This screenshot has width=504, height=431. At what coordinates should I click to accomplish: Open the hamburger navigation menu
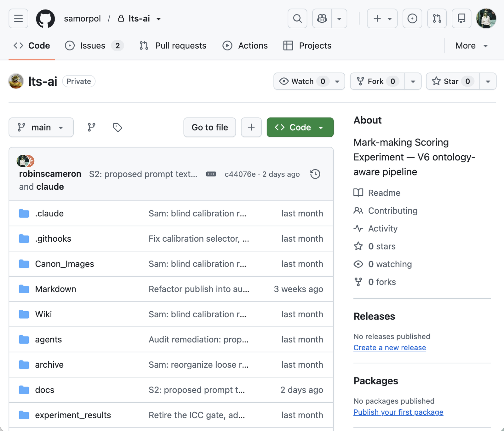click(18, 19)
